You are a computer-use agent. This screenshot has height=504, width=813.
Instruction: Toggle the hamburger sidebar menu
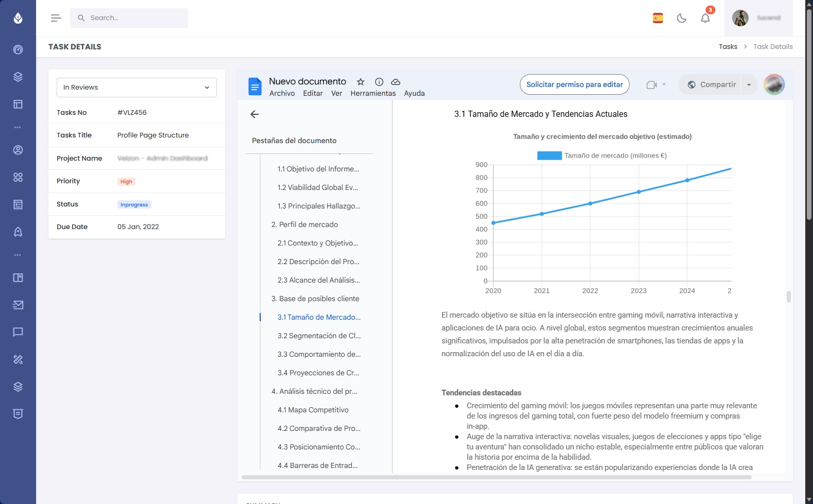coord(56,18)
